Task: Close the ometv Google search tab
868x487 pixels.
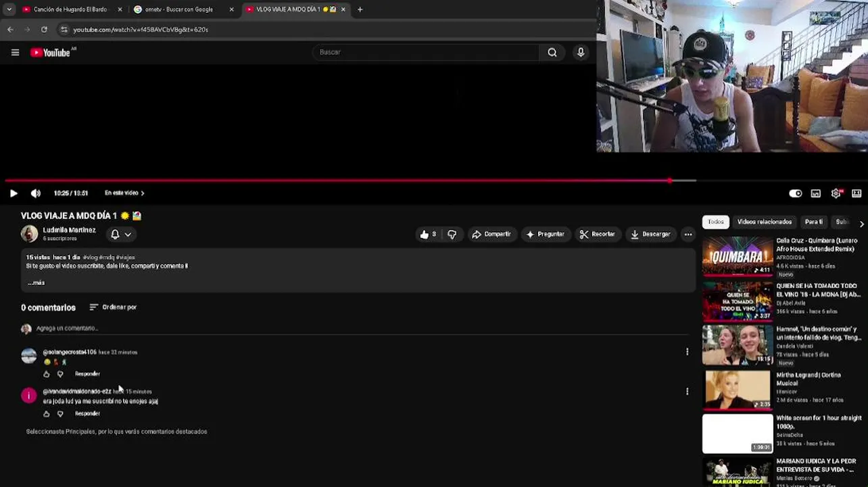Action: 231,9
